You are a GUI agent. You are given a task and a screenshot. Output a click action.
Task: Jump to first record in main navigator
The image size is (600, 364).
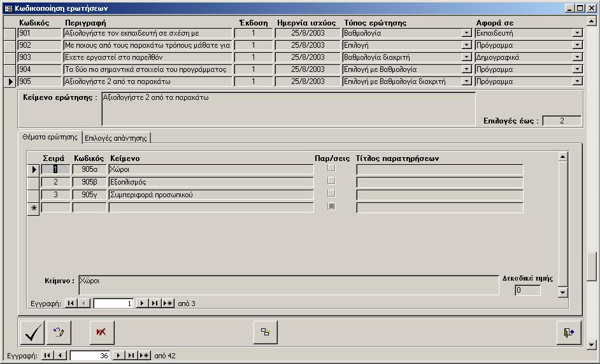(x=48, y=356)
